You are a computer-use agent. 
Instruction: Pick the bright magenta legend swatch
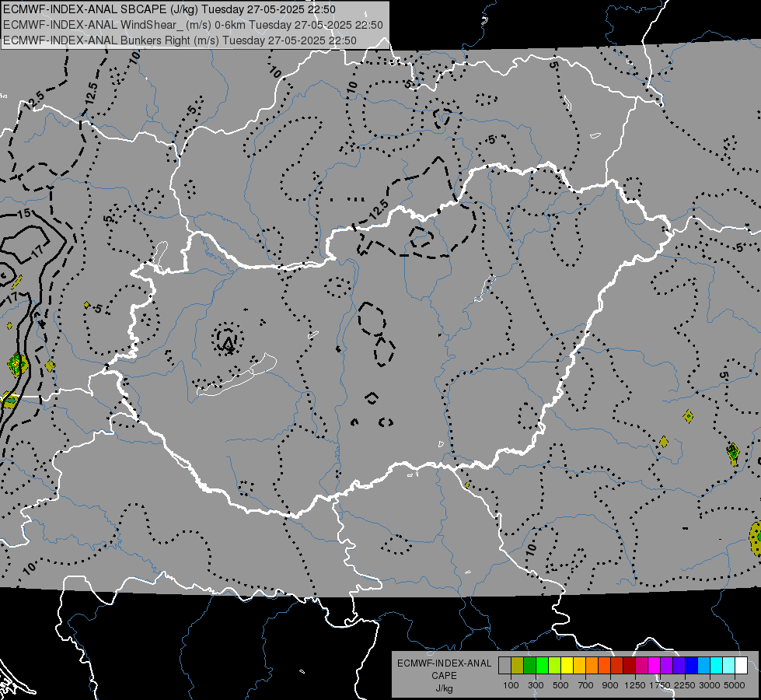tap(655, 665)
